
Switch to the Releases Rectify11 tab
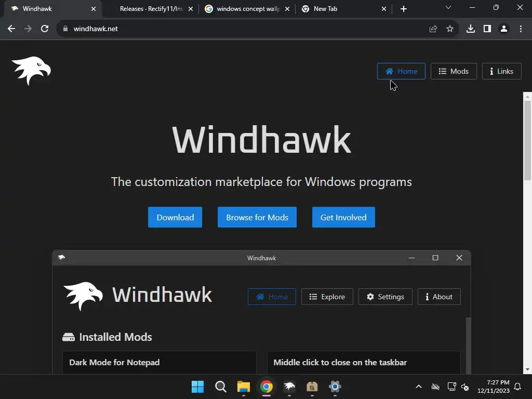coord(151,9)
